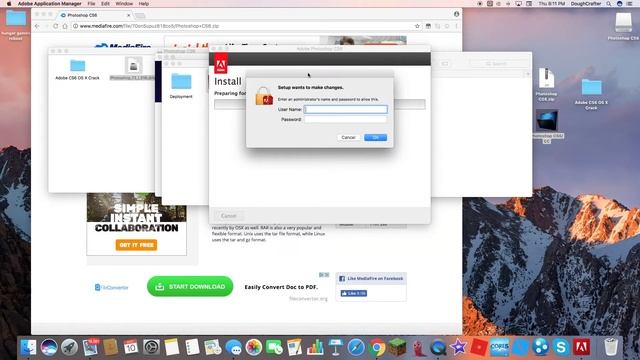Open Safari from the Dock
This screenshot has width=640, height=360.
pos(356,347)
